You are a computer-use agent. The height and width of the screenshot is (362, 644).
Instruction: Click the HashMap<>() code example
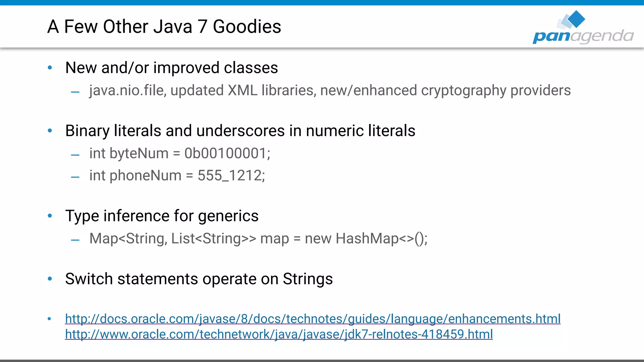258,239
